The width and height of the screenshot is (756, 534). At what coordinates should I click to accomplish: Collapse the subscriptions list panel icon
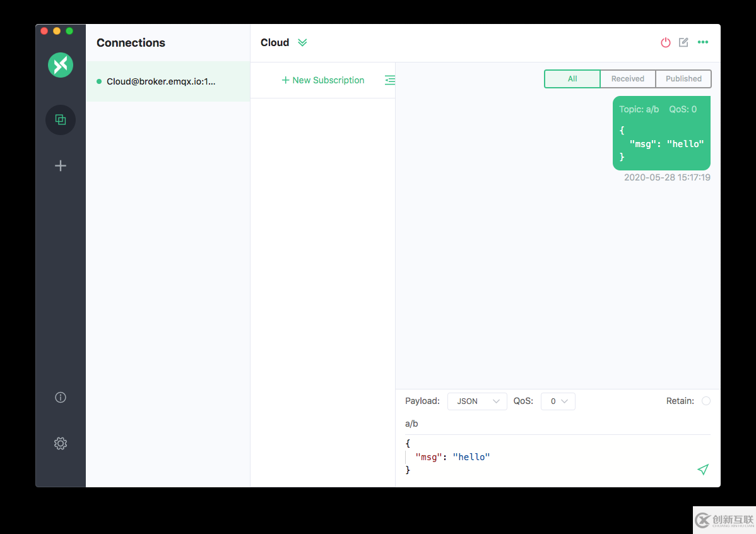390,80
